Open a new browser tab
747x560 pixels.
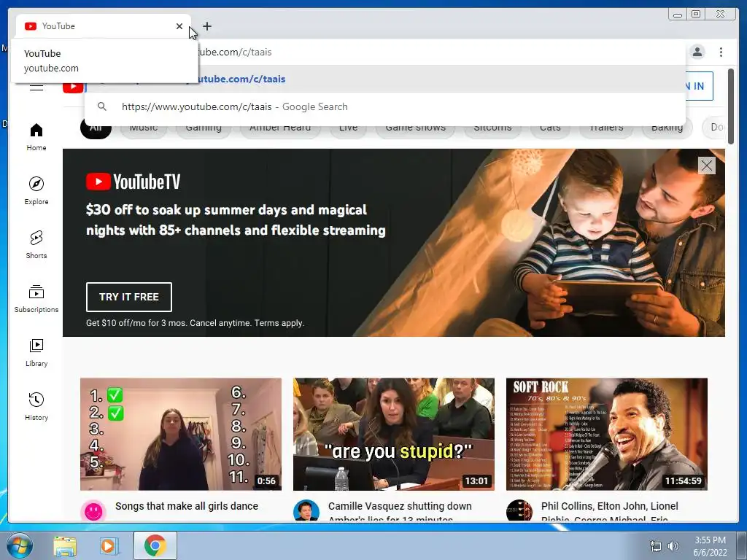(206, 26)
